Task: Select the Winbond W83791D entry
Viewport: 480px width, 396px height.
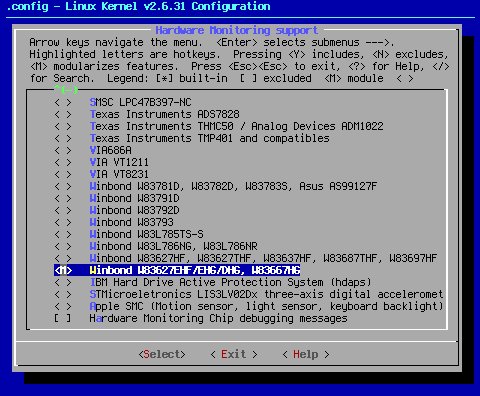Action: click(135, 198)
